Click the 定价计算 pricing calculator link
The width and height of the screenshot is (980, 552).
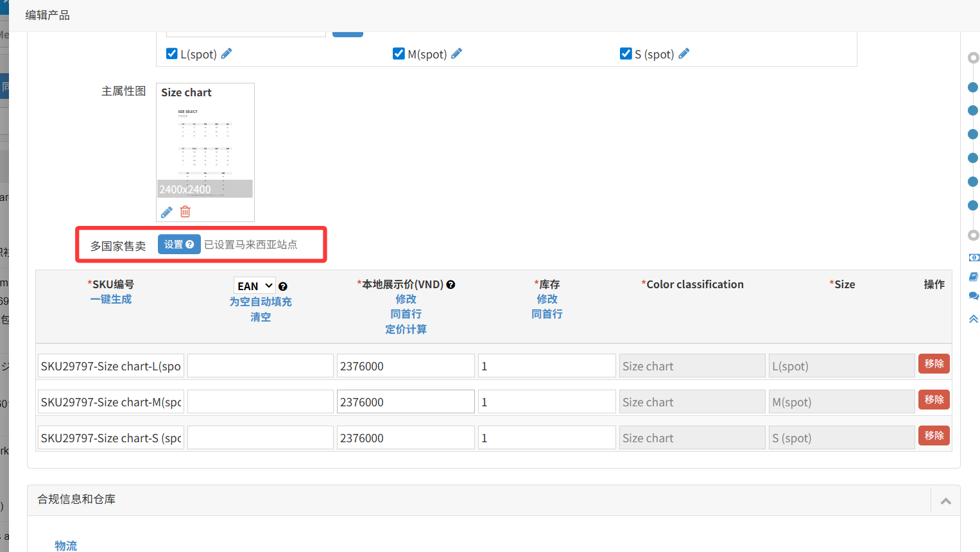(x=406, y=329)
